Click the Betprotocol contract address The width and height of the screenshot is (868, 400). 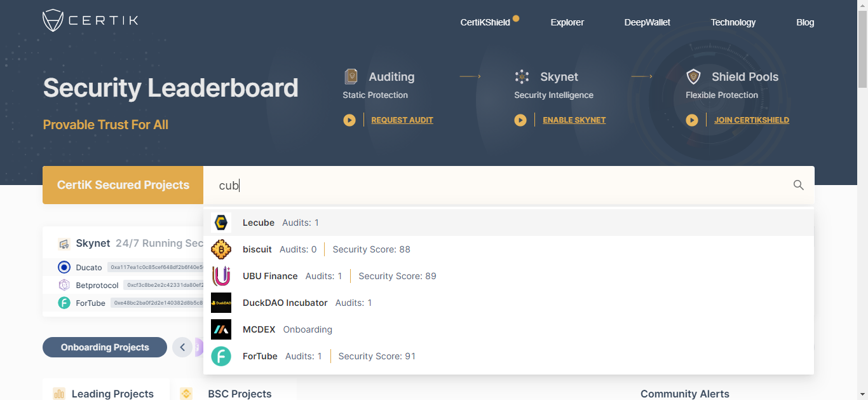[x=163, y=286]
